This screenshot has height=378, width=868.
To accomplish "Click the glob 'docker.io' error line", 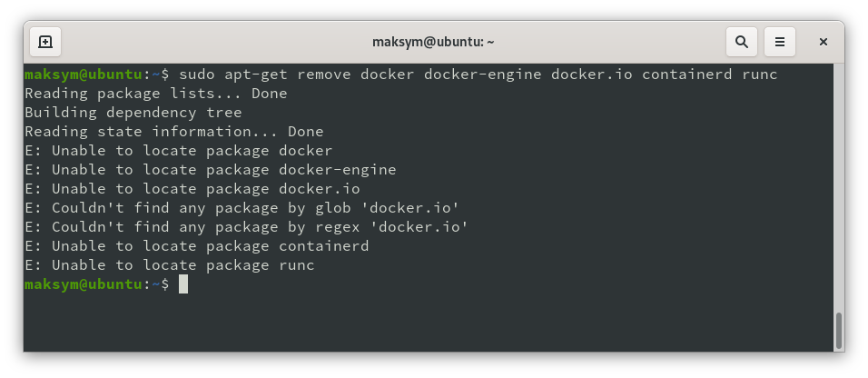I will [x=242, y=208].
